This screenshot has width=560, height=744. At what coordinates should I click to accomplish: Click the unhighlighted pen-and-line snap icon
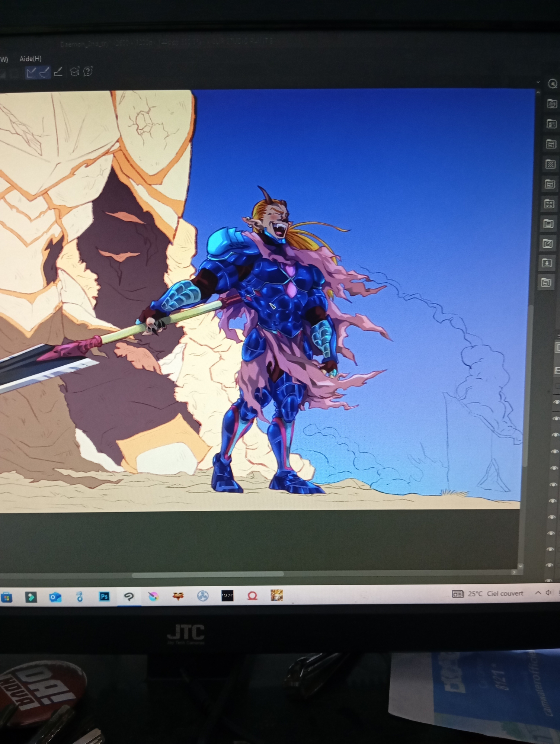coord(58,72)
